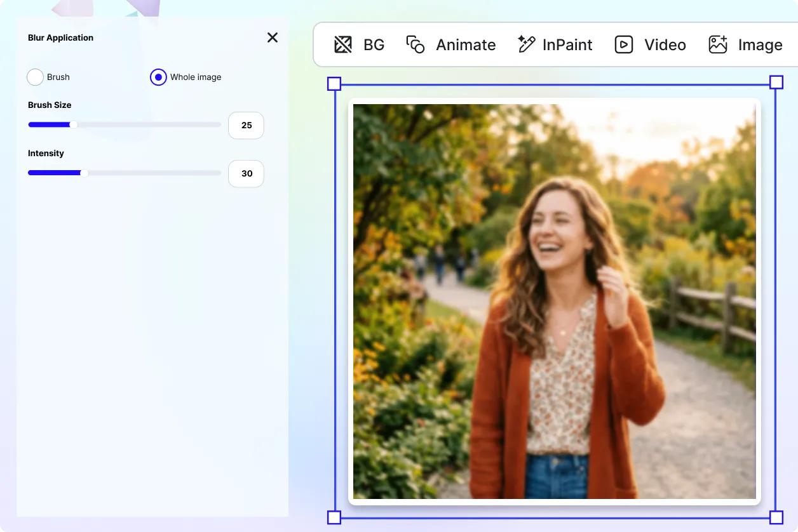This screenshot has height=532, width=798.
Task: Select the Brush radio option
Action: [35, 77]
